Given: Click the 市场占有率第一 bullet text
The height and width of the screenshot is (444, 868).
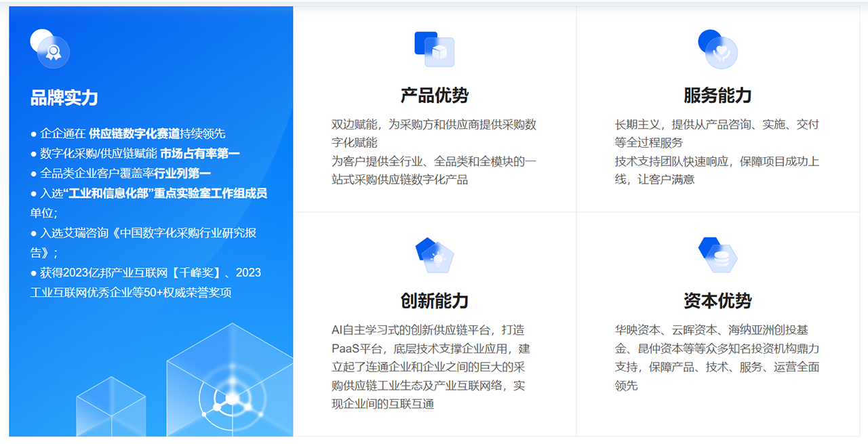Looking at the screenshot, I should pyautogui.click(x=200, y=154).
